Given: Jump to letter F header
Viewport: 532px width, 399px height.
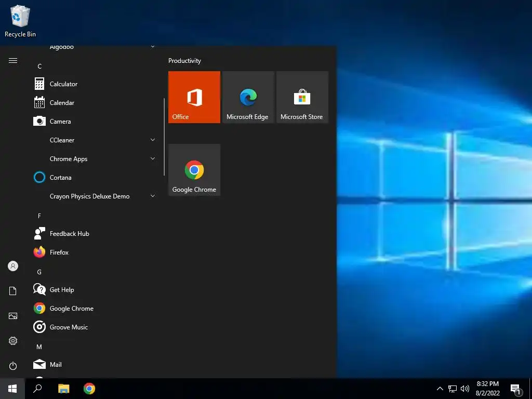Looking at the screenshot, I should click(x=39, y=216).
